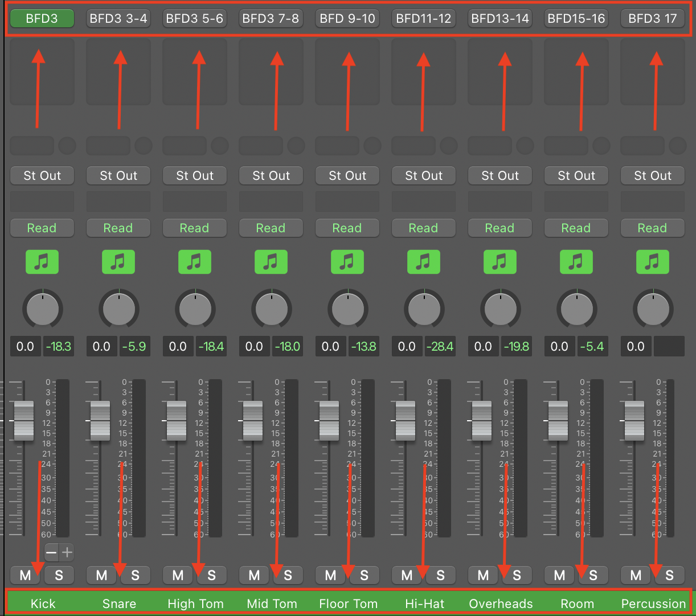Click the Kick channel volume fader

[x=24, y=420]
